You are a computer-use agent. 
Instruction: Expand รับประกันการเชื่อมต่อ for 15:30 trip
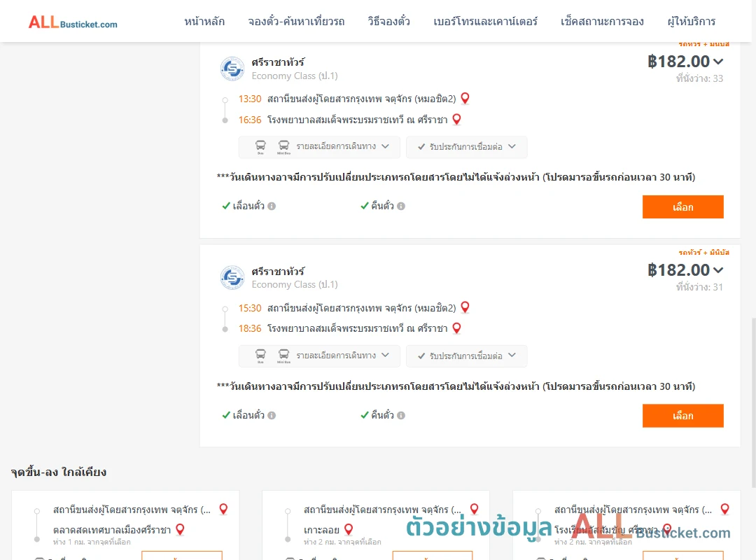point(466,356)
